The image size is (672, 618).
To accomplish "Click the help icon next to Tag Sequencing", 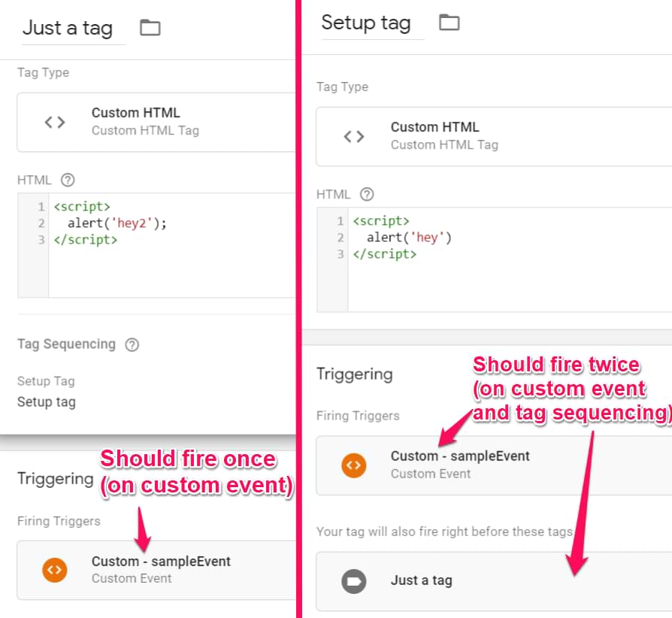I will (x=132, y=345).
